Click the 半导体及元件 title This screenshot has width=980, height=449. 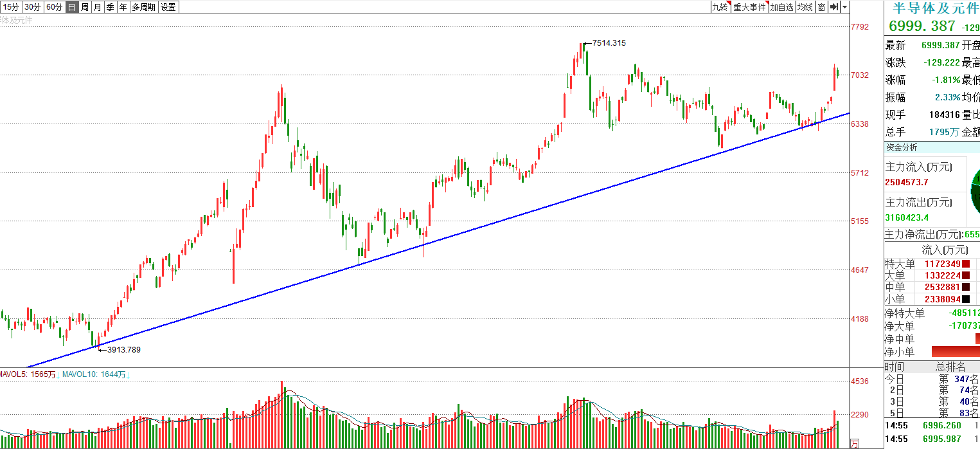936,8
